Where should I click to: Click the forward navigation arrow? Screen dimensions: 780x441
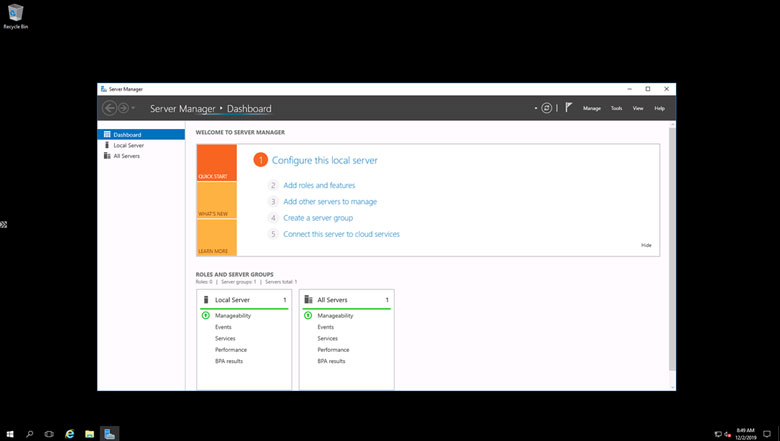123,108
